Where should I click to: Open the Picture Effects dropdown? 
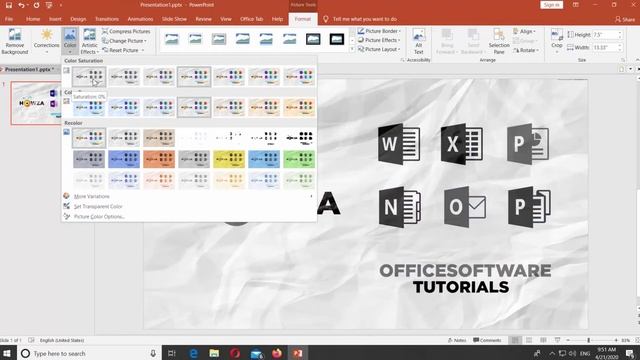pos(379,40)
